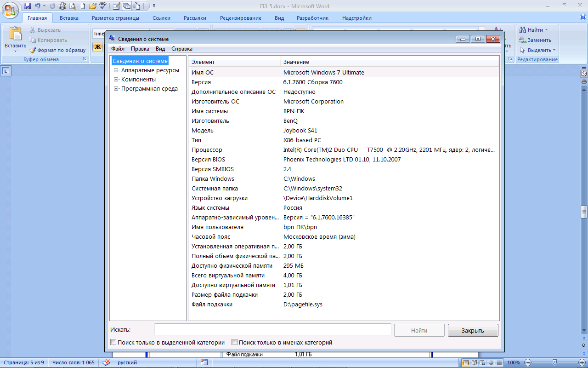Open the Справка menu

coord(182,49)
